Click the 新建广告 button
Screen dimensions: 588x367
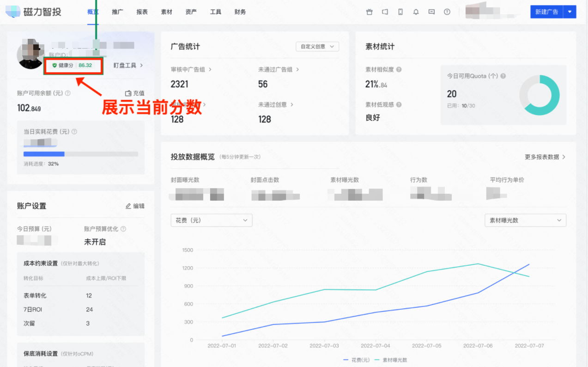(547, 12)
